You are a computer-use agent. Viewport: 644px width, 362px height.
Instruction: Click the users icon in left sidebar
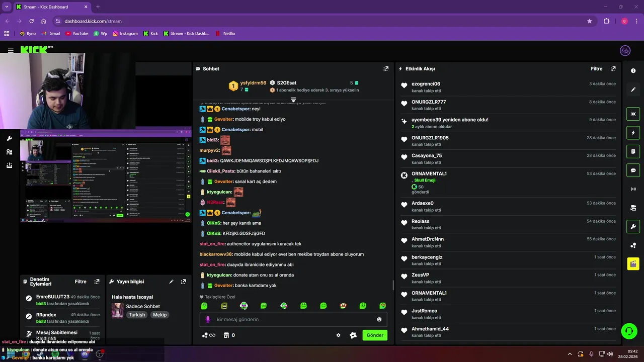coord(9,152)
